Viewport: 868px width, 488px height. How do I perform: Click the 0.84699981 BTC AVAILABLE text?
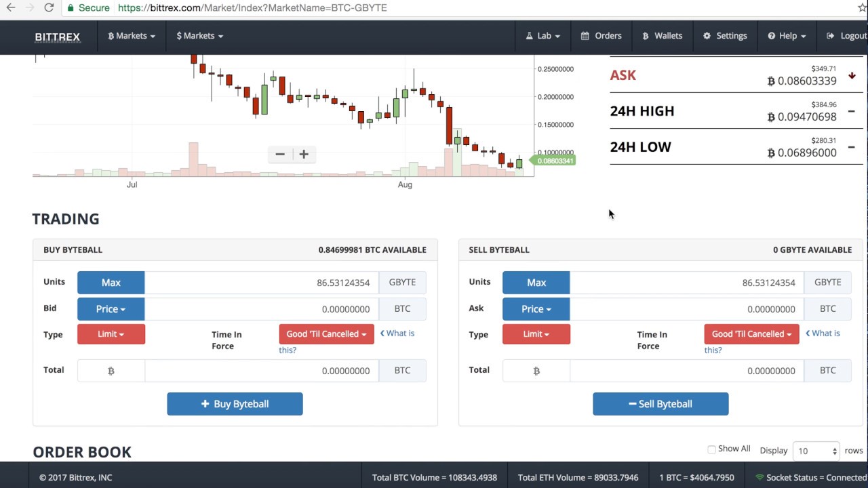coord(372,250)
